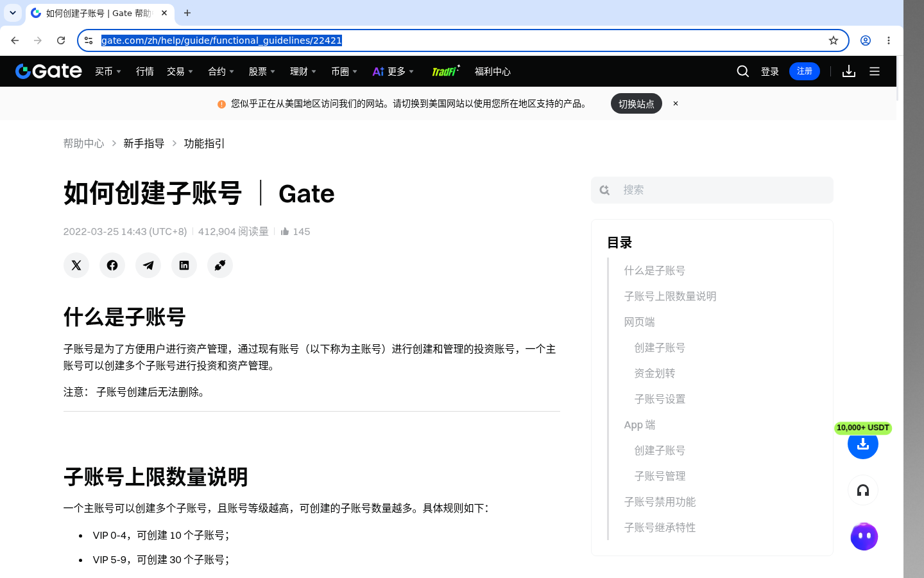This screenshot has height=578, width=924.
Task: Jump to 子账号设置 in contents
Action: (660, 399)
